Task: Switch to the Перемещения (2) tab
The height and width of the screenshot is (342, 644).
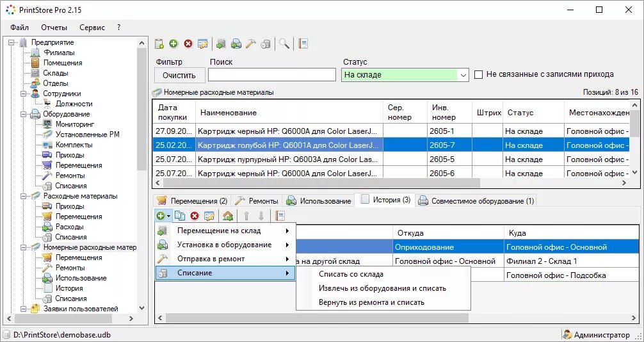Action: (192, 201)
